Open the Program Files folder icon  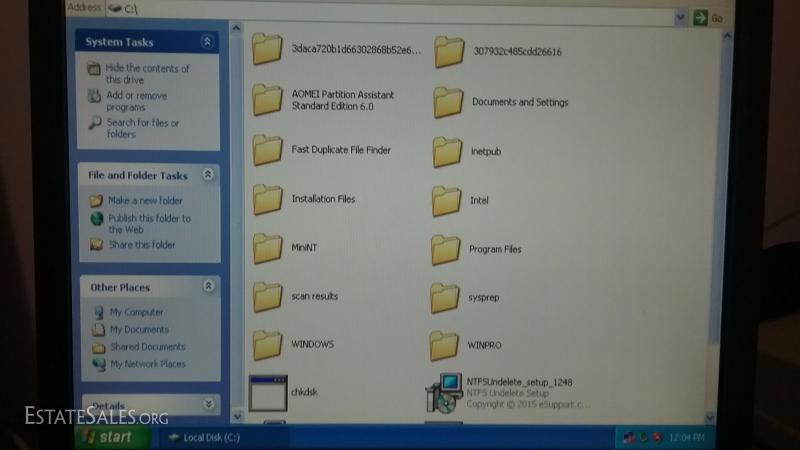click(x=446, y=249)
